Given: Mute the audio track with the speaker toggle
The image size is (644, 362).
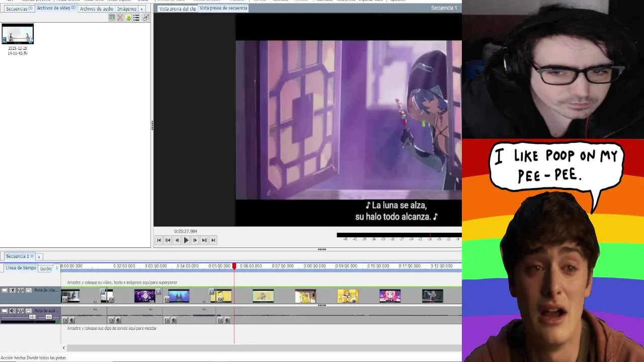Looking at the screenshot, I should [13, 311].
